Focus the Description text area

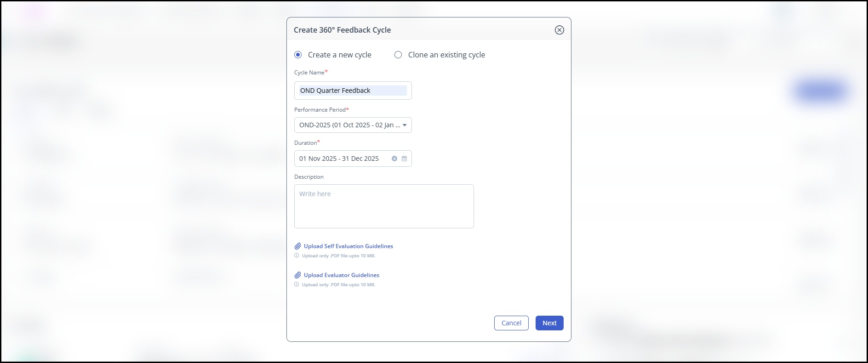tap(383, 206)
